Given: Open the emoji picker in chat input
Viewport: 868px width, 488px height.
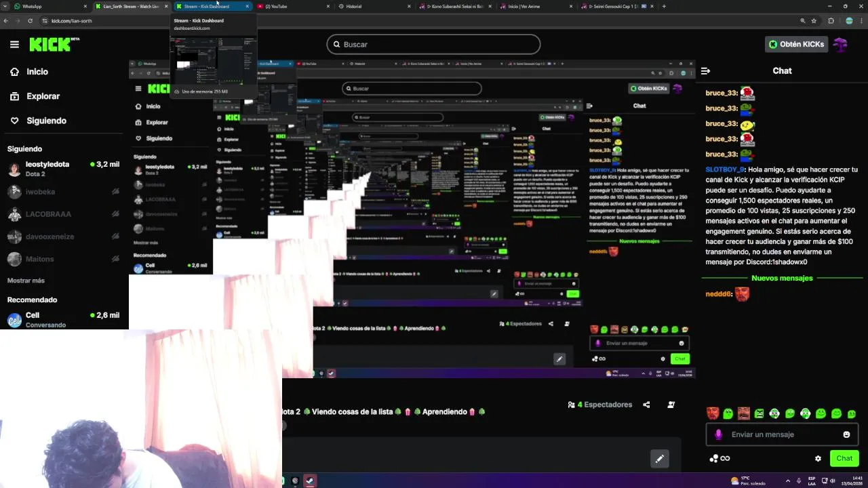Looking at the screenshot, I should 846,434.
